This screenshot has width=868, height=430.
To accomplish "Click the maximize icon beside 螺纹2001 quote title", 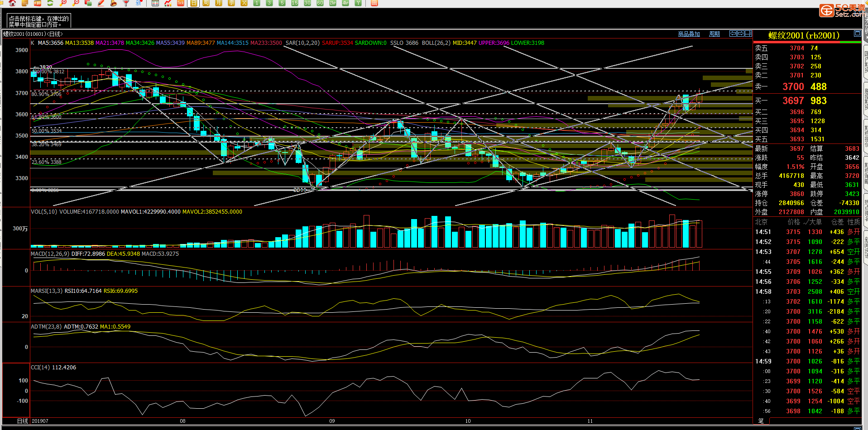I will (857, 33).
